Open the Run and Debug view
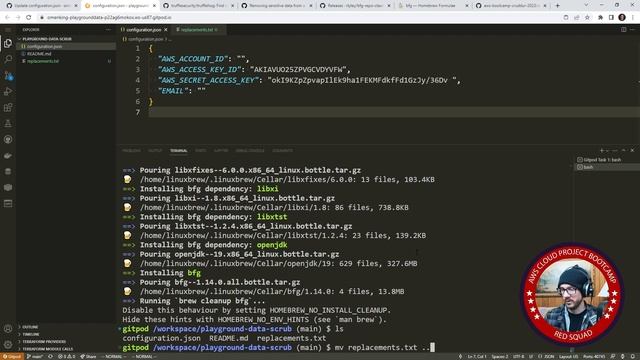 8,91
